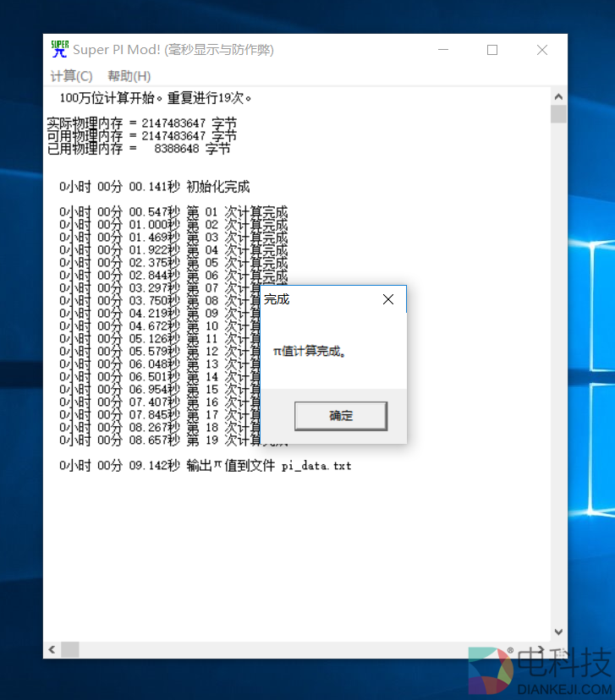This screenshot has width=615, height=700.
Task: Close the Super PI Mod window
Action: 542,50
